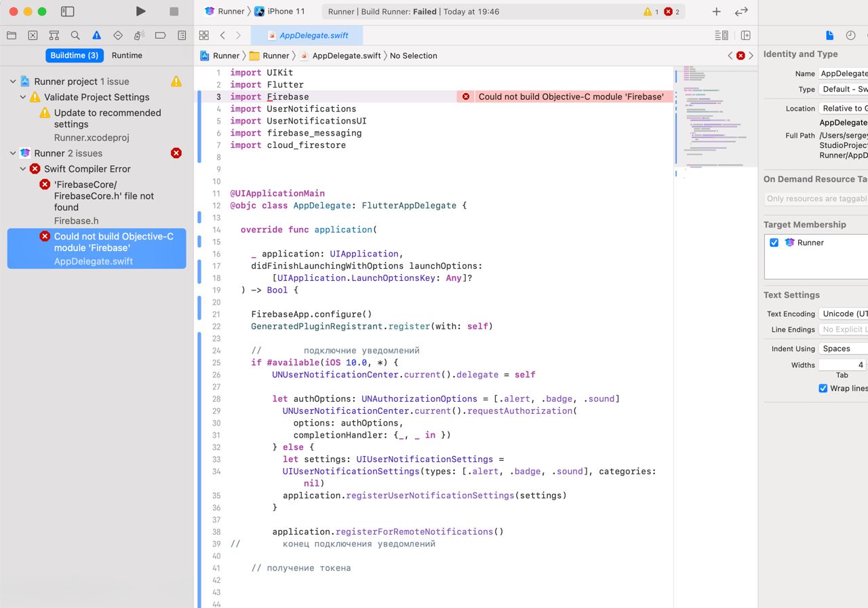Hide the navigator sidebar panel

[x=67, y=12]
